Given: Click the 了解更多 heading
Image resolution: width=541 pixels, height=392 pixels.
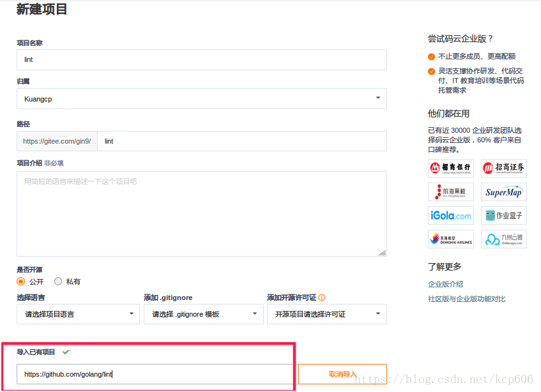Looking at the screenshot, I should pos(445,266).
